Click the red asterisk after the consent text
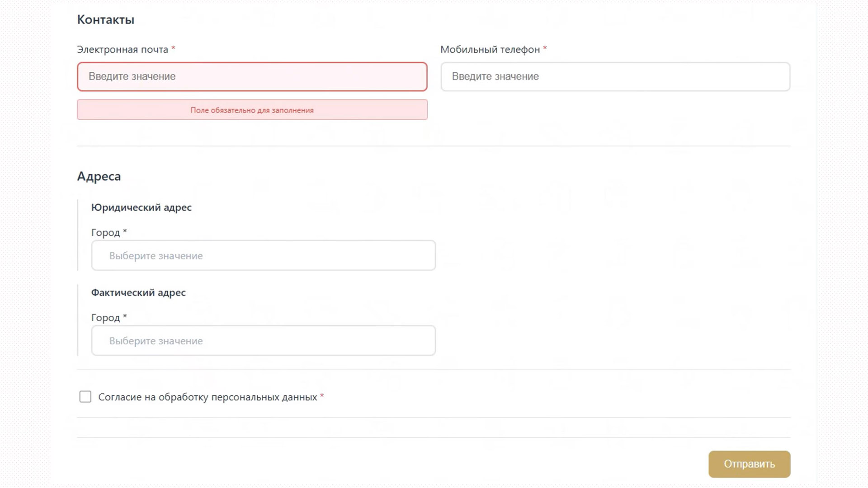This screenshot has width=868, height=488. pyautogui.click(x=322, y=396)
